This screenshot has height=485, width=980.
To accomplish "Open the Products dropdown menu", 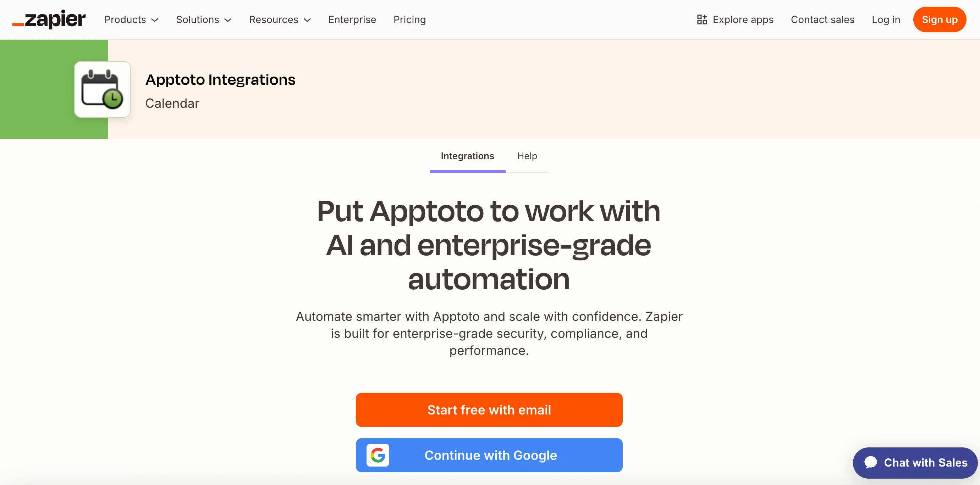I will point(126,19).
